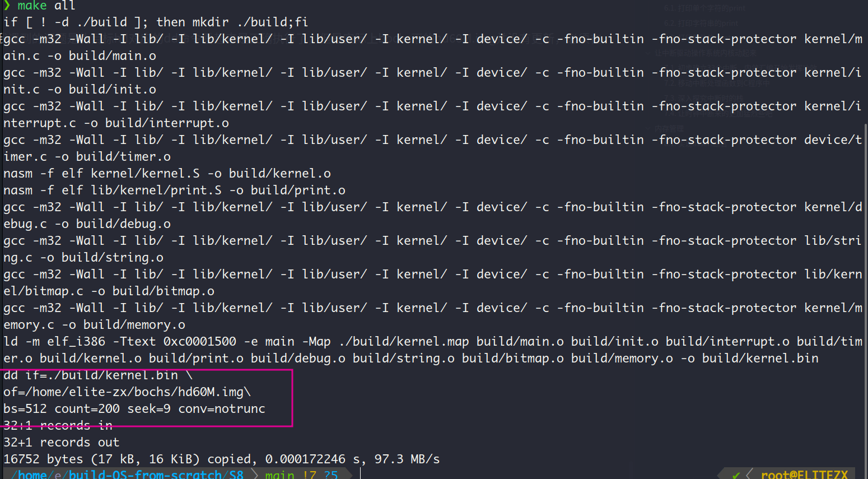Click the main git branch segment

coord(279,475)
